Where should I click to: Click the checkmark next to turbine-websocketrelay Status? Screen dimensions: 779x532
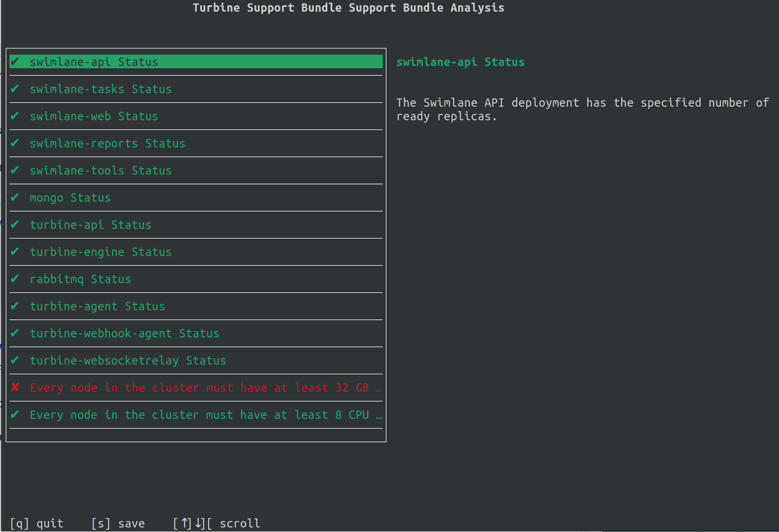15,360
